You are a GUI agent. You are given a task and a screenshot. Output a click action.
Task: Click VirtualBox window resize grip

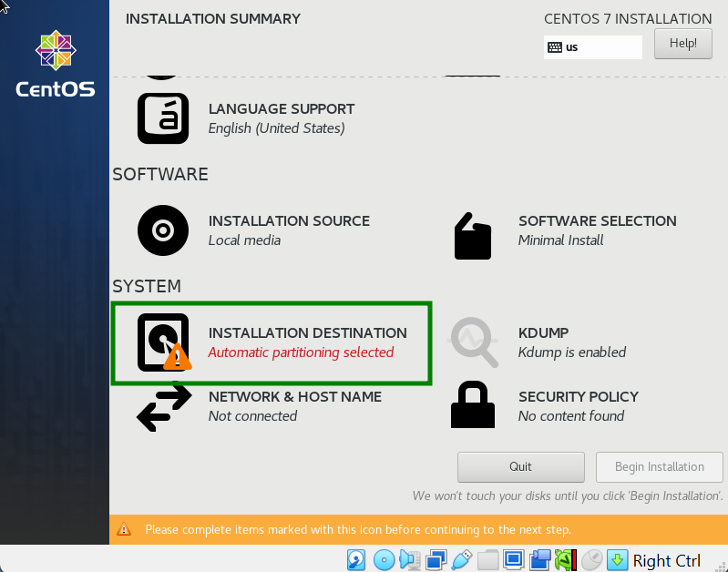point(722,566)
